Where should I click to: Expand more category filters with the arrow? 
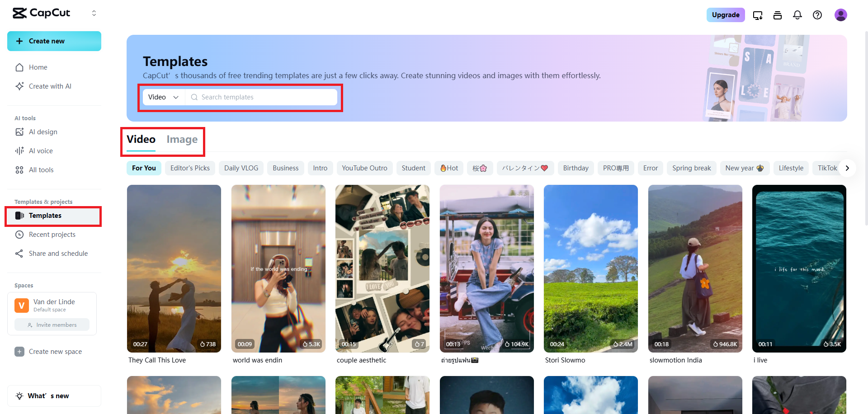click(848, 168)
